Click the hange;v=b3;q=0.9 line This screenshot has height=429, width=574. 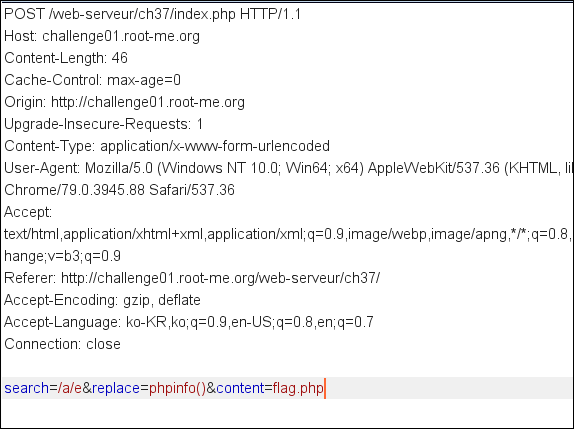[x=62, y=256]
